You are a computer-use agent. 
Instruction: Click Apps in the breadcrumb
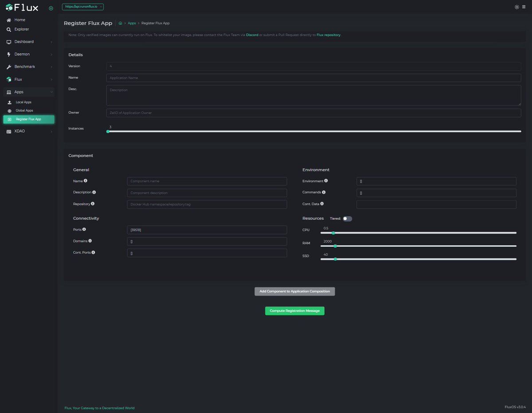(132, 23)
